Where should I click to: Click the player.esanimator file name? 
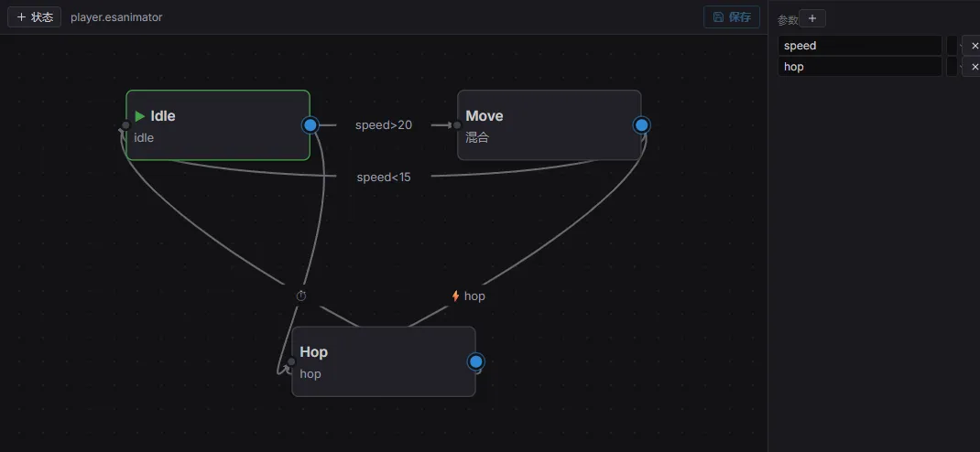pos(116,17)
